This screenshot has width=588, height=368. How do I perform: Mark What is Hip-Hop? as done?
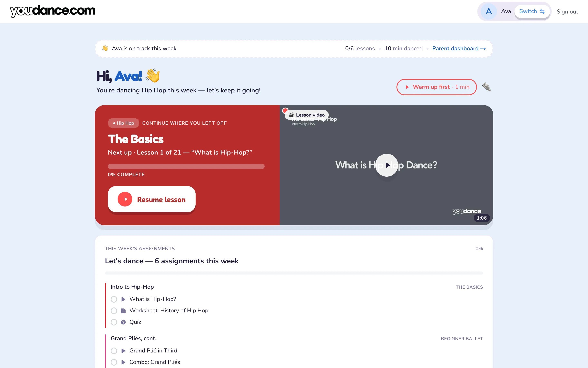tap(114, 299)
